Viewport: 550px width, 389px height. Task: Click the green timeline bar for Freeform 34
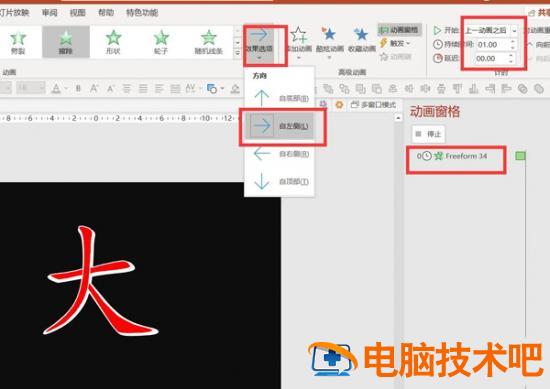point(520,156)
